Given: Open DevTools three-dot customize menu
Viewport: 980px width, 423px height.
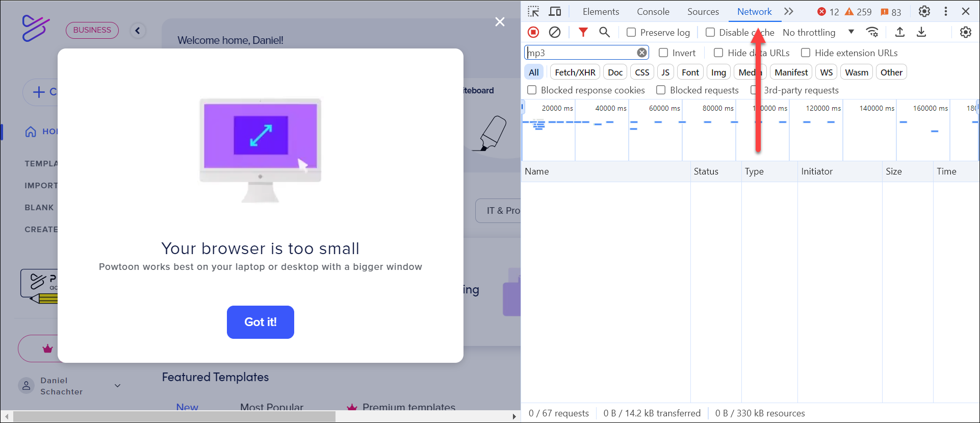Looking at the screenshot, I should [x=946, y=11].
